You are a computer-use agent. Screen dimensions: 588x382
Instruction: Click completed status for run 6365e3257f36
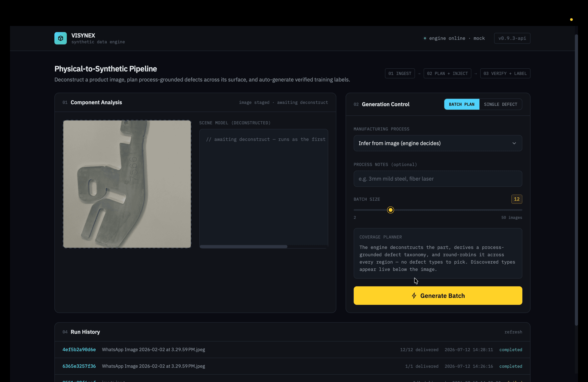pos(511,366)
